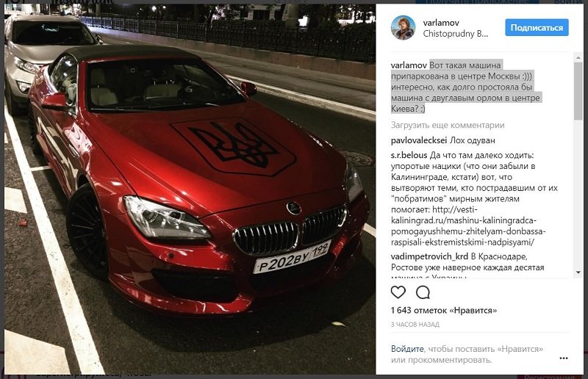Open the three-dots options menu

tap(563, 358)
